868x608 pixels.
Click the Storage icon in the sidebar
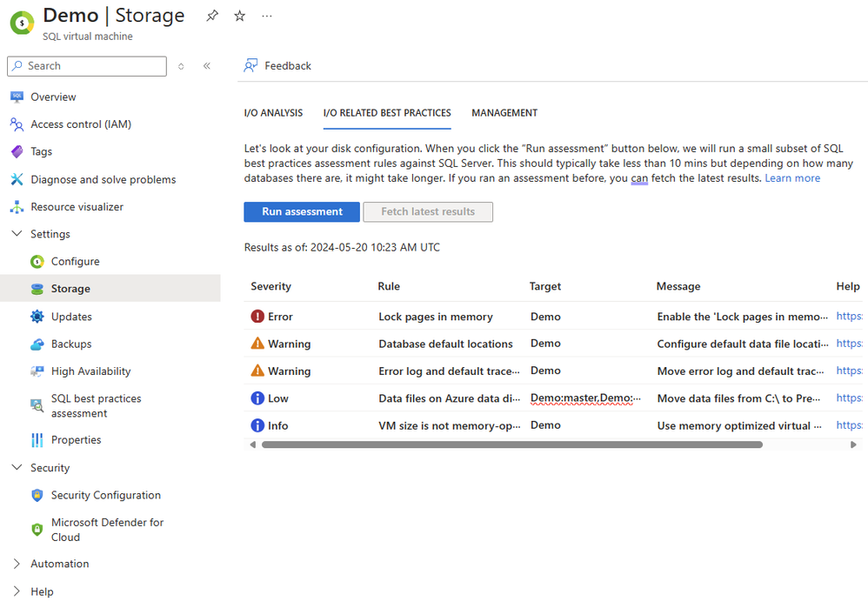(37, 289)
